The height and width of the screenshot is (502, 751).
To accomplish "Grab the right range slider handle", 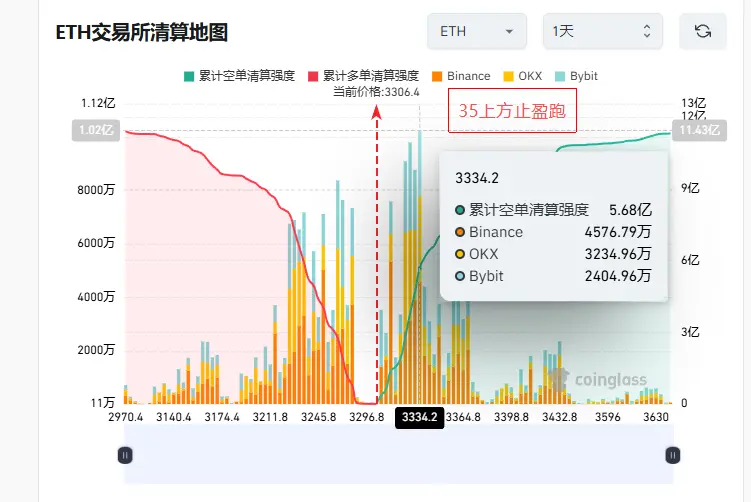I will click(x=672, y=455).
